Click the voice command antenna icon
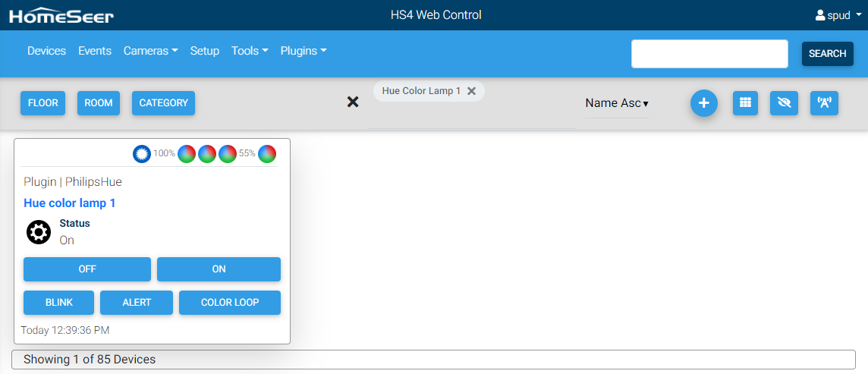The width and height of the screenshot is (868, 374). point(824,103)
